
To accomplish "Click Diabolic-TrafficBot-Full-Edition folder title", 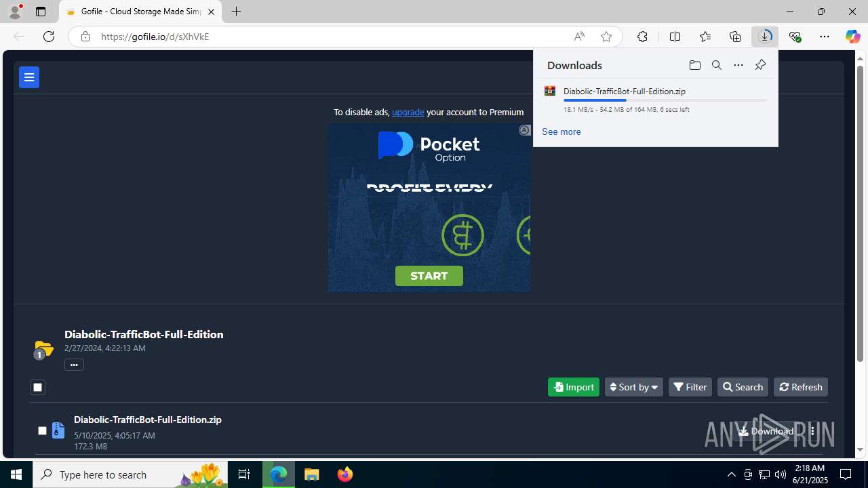I will tap(144, 334).
